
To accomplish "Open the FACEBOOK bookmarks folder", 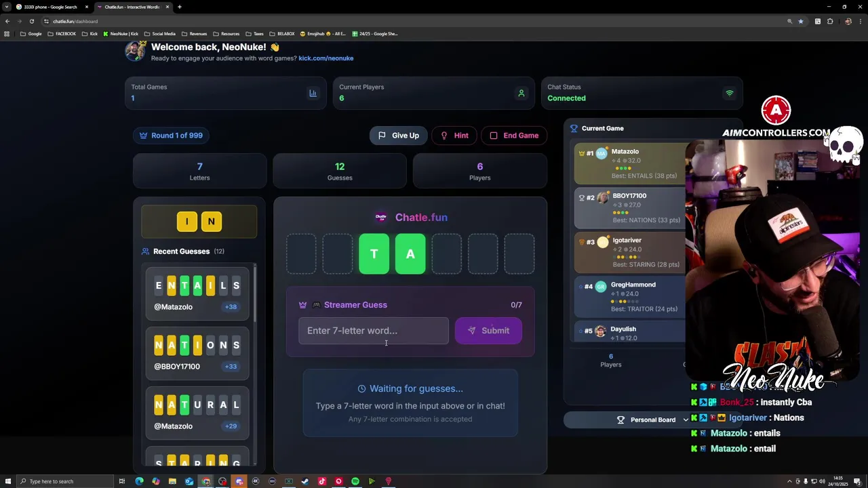I will [x=61, y=34].
